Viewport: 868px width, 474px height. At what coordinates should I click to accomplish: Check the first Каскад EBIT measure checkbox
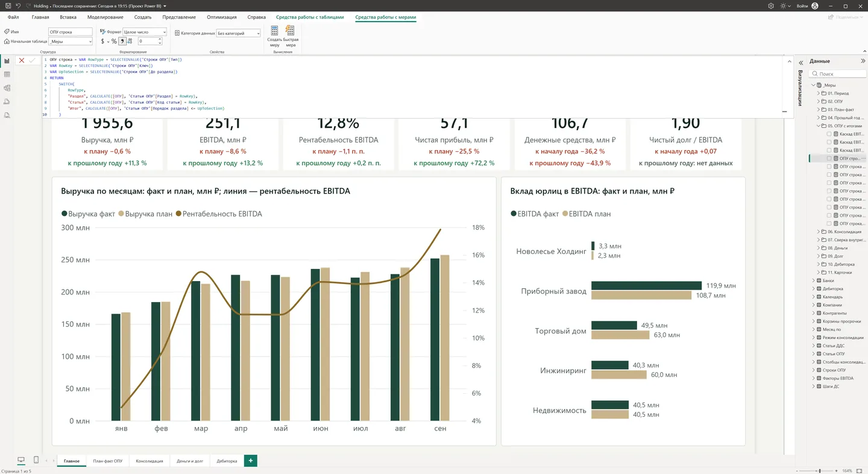coord(829,134)
